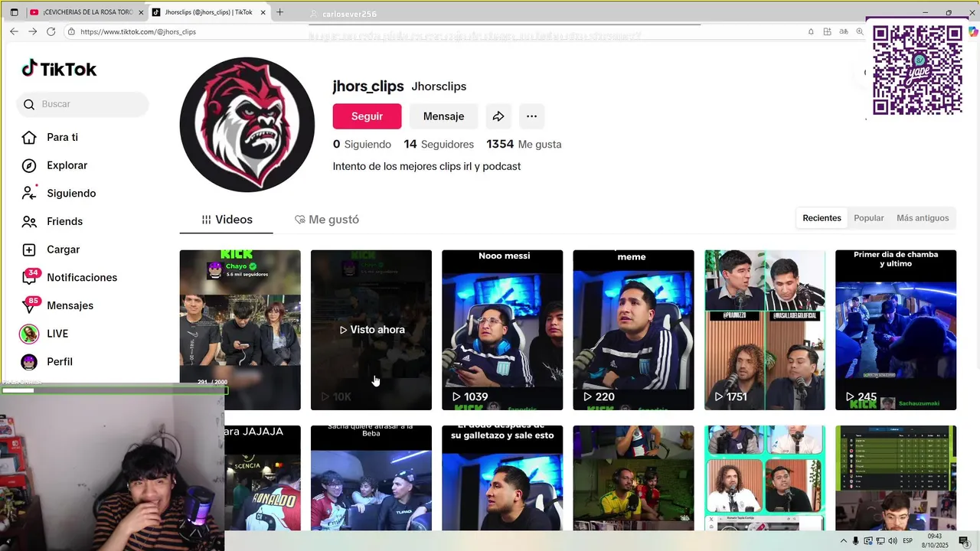Click the Explorar label
Viewport: 980px width, 551px height.
(x=67, y=165)
